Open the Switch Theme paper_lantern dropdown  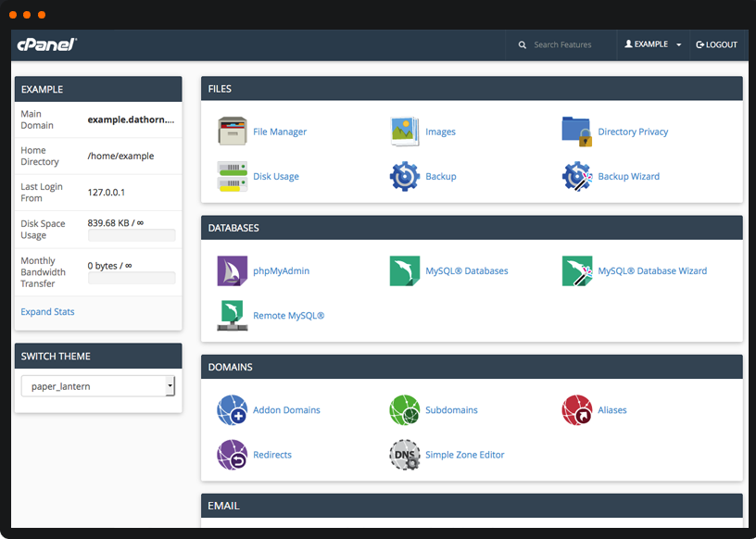pos(98,386)
